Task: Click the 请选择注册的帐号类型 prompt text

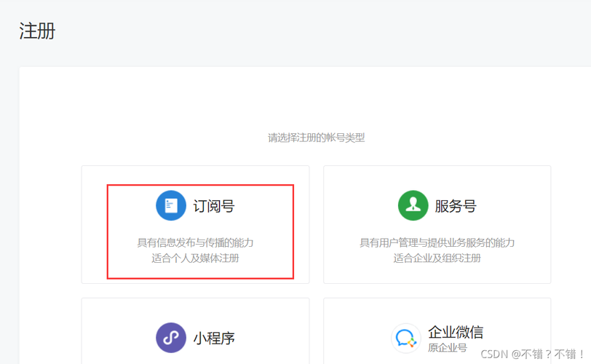Action: click(x=316, y=138)
